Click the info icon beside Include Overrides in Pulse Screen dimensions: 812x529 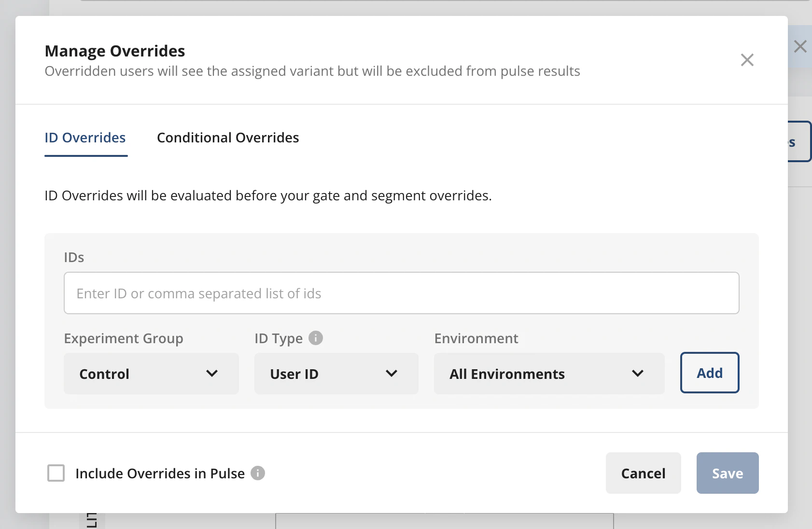tap(259, 473)
